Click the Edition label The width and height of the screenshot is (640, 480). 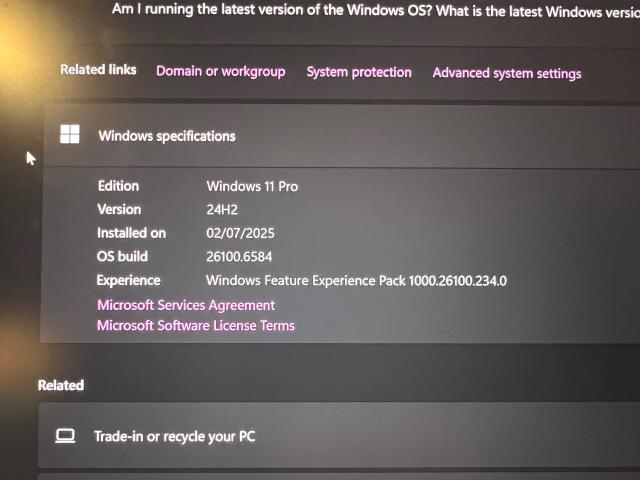coord(118,186)
